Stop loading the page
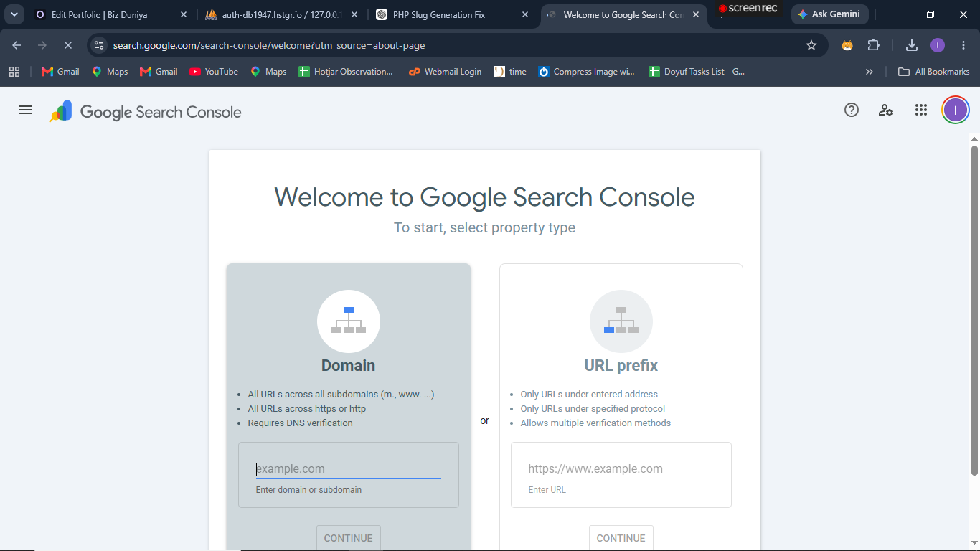980x551 pixels. pos(67,45)
